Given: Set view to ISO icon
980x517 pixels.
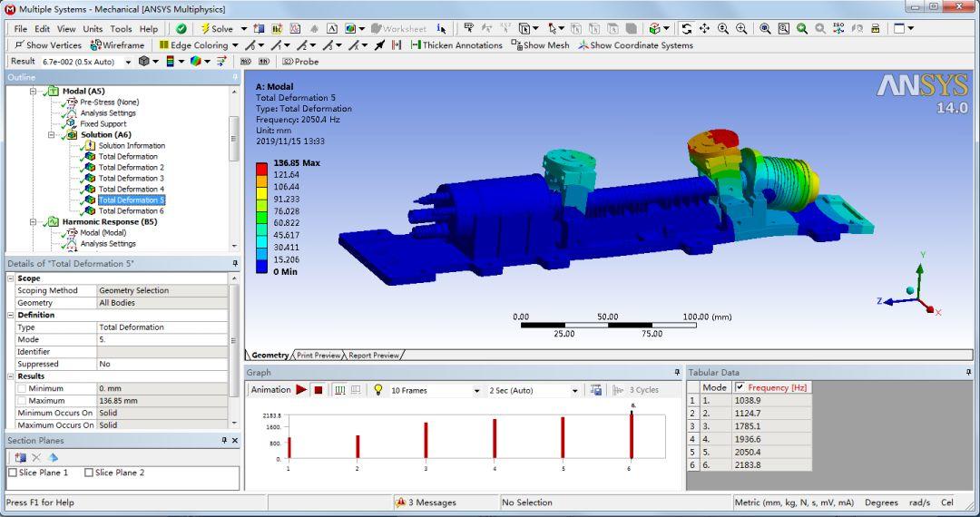Looking at the screenshot, I should 839,29.
